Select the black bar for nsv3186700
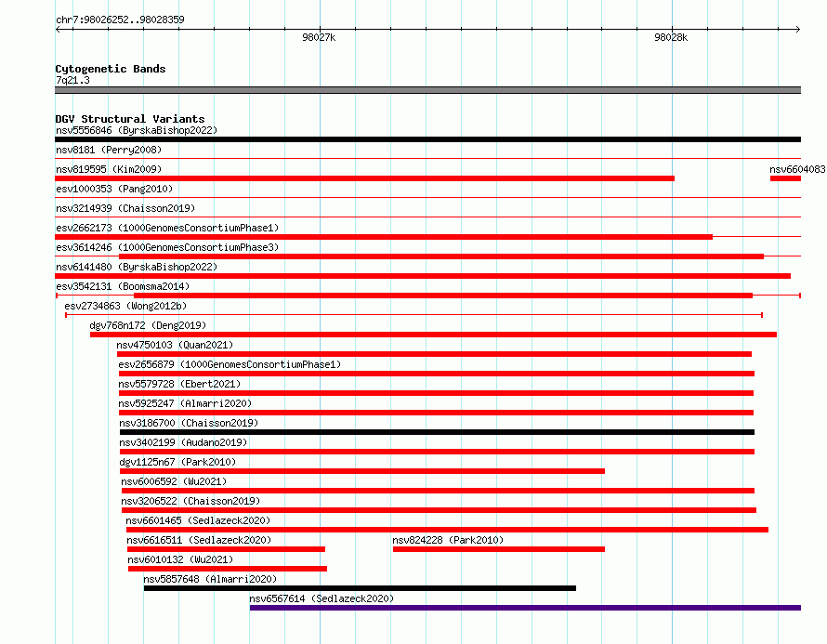This screenshot has width=827, height=644. point(437,432)
